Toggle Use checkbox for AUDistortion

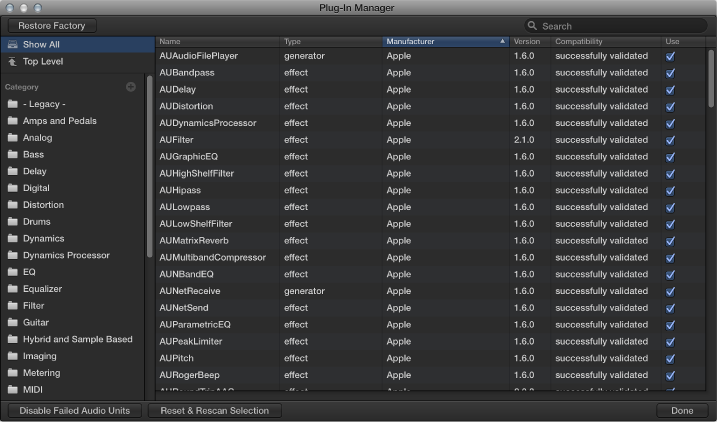(x=670, y=107)
